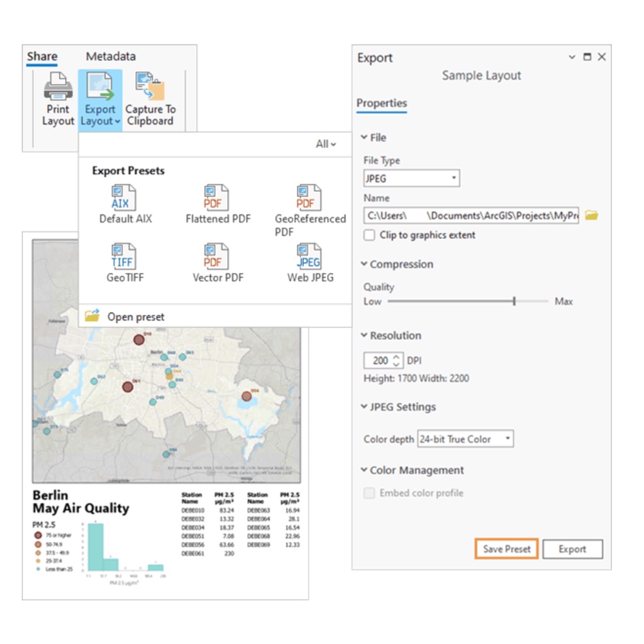Click the Export button
Screen dimensions: 644x644
pyautogui.click(x=572, y=549)
